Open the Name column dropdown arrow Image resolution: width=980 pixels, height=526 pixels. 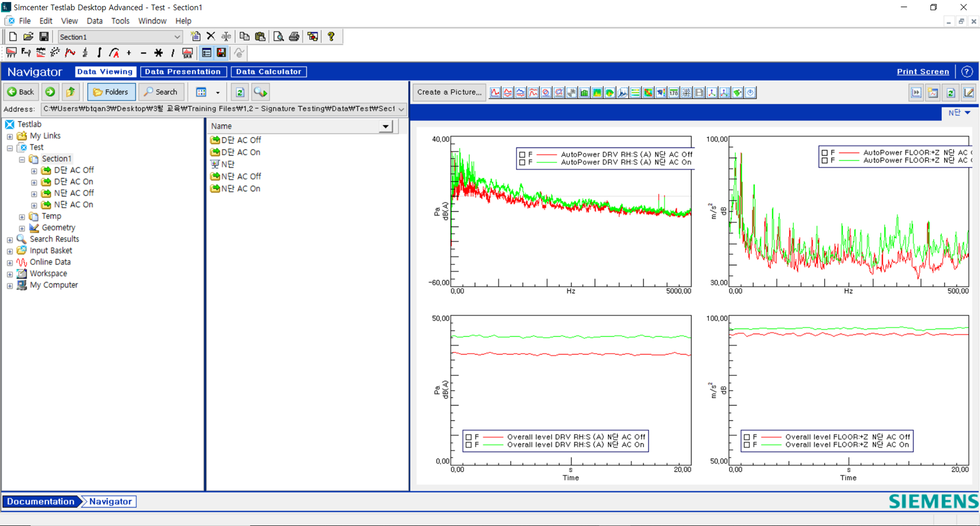386,126
